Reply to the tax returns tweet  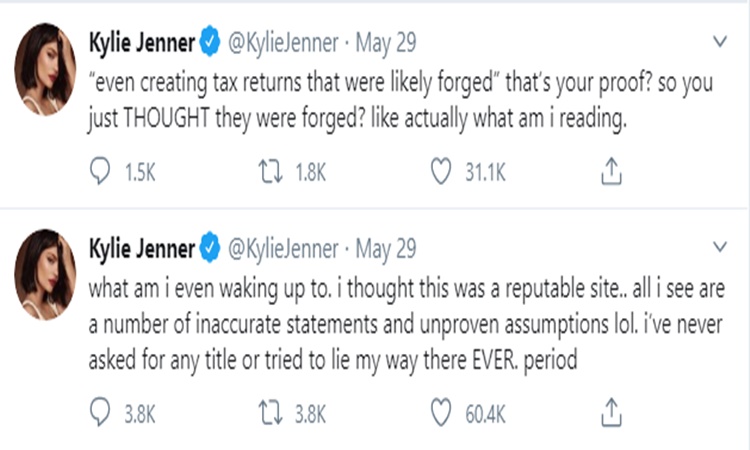tap(102, 173)
